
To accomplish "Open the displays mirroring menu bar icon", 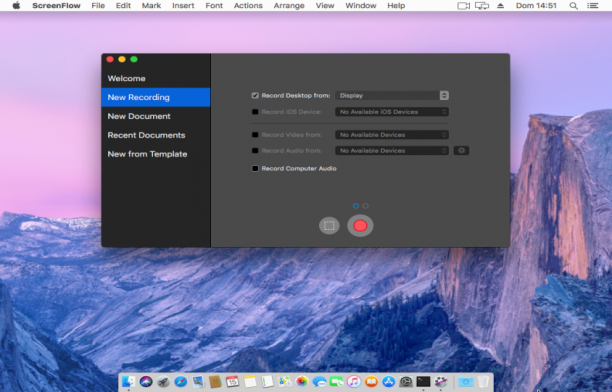I will tap(482, 6).
